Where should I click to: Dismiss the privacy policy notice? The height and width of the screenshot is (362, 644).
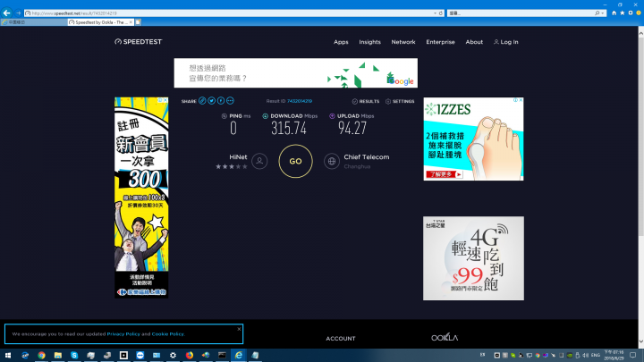[x=239, y=329]
